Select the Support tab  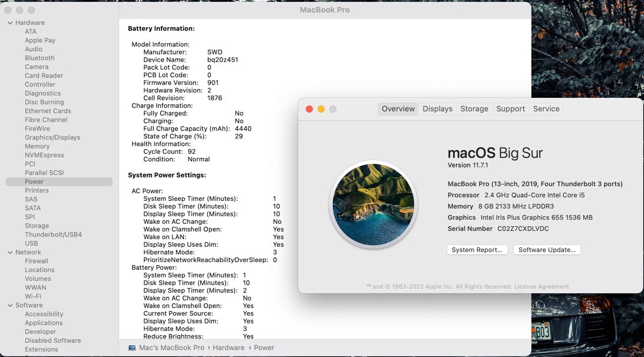510,109
